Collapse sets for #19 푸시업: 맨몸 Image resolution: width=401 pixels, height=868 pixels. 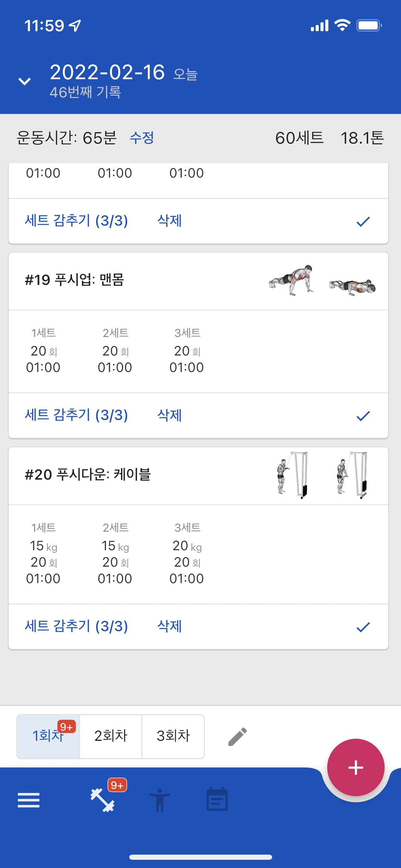(76, 415)
